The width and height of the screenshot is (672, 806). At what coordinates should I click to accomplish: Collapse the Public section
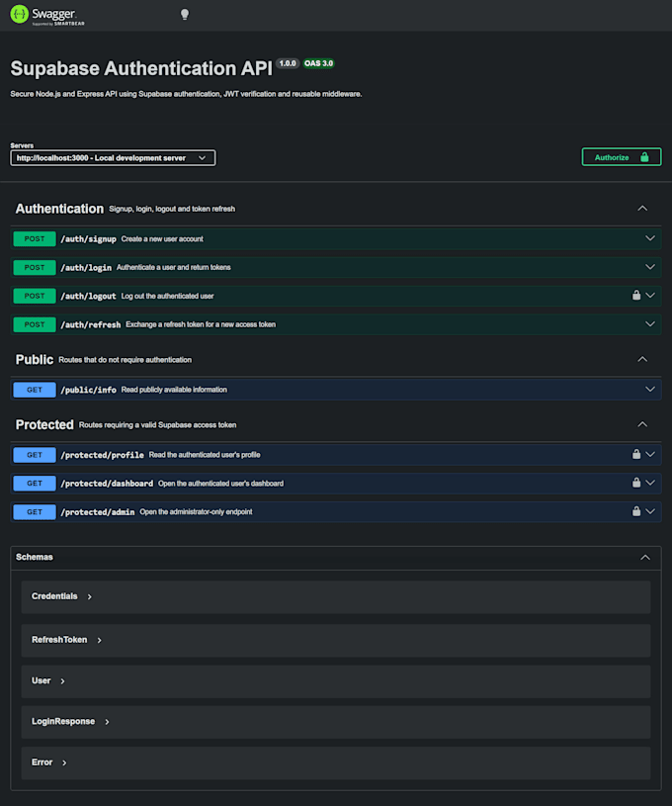[x=642, y=359]
